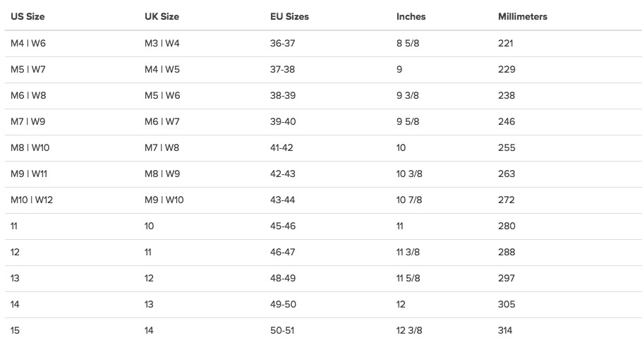Click the Inches column header
The height and width of the screenshot is (364, 642).
pos(411,16)
